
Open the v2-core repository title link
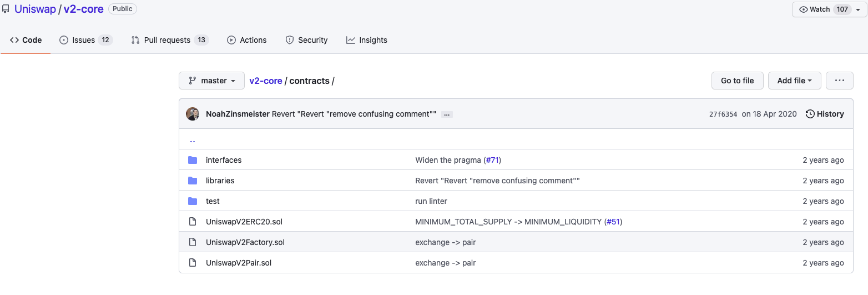(84, 9)
